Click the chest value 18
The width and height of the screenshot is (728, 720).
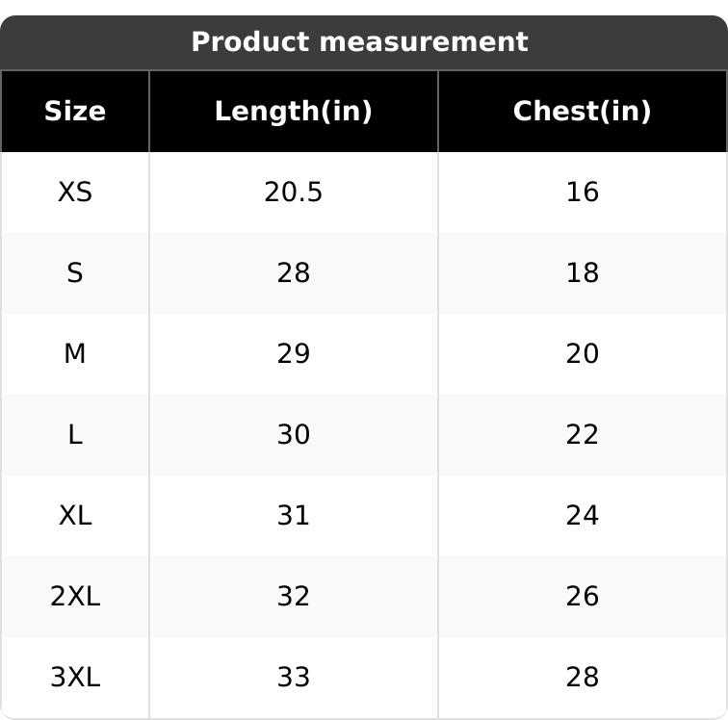coord(582,273)
